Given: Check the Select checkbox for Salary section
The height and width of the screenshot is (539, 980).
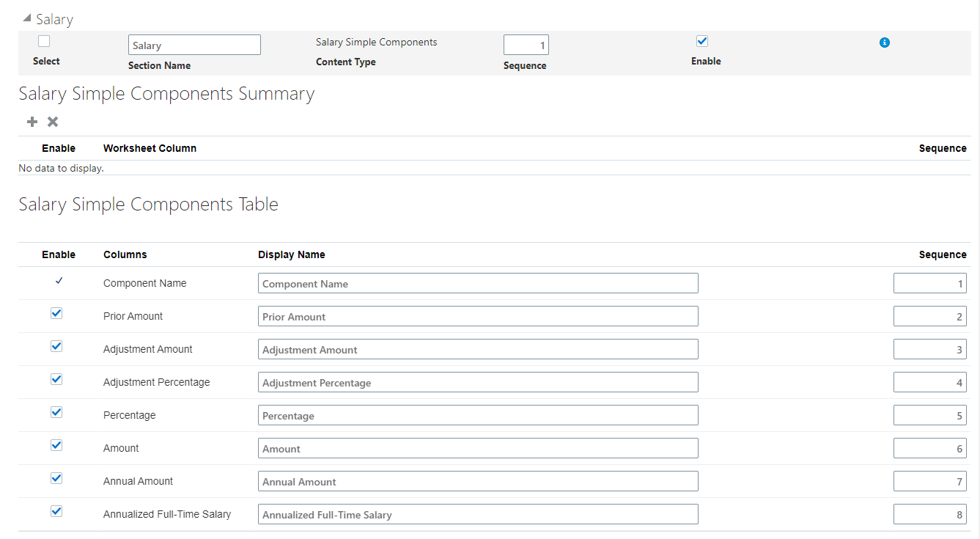Looking at the screenshot, I should point(44,42).
